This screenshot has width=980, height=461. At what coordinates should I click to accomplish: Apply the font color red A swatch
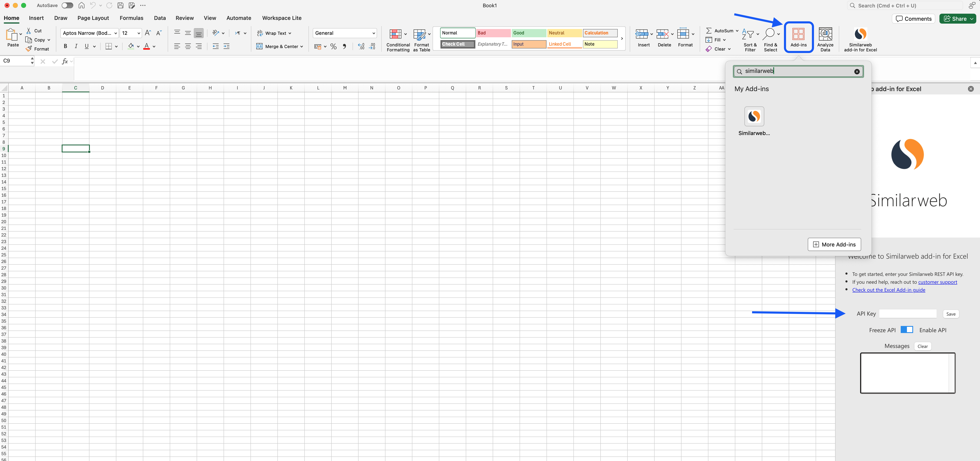147,46
